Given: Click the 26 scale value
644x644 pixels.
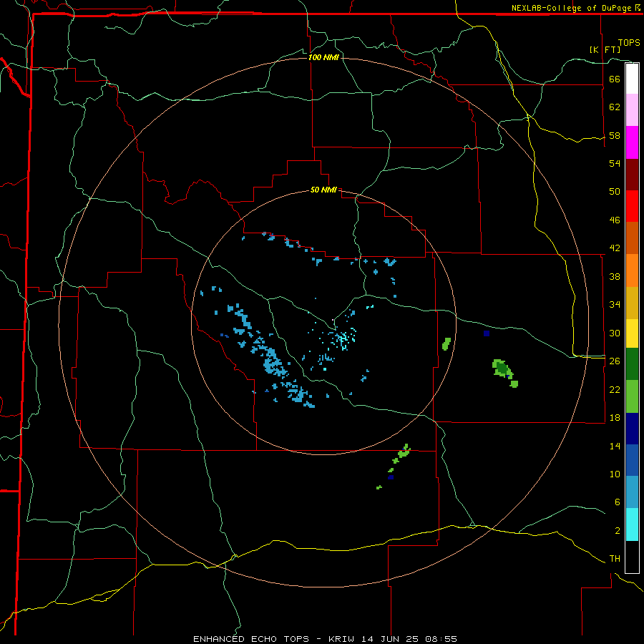Looking at the screenshot, I should [x=615, y=361].
